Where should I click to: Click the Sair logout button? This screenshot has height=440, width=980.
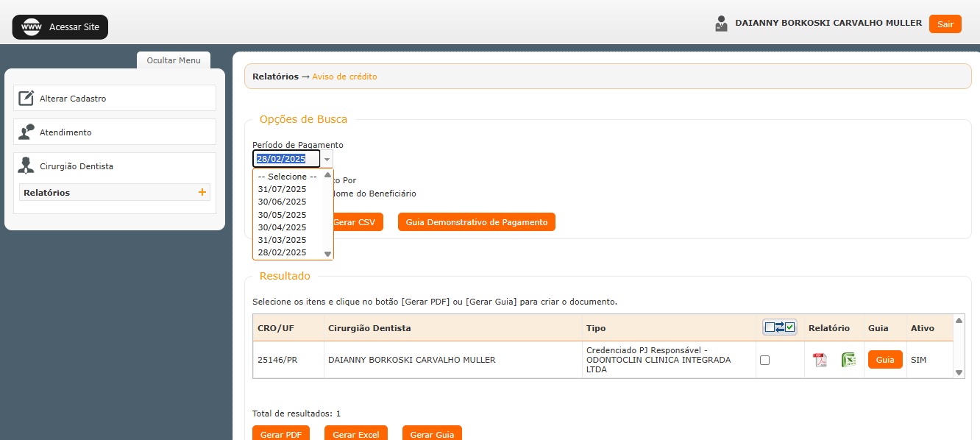click(x=945, y=24)
